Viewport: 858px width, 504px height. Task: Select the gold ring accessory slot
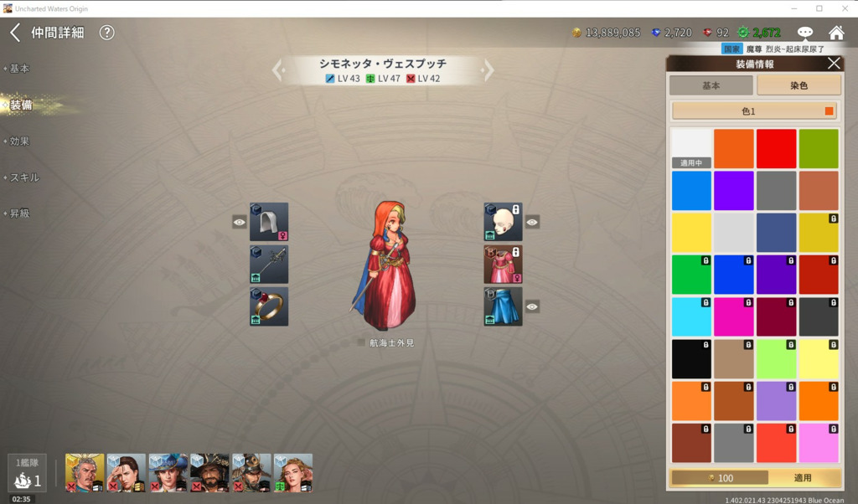click(x=269, y=306)
